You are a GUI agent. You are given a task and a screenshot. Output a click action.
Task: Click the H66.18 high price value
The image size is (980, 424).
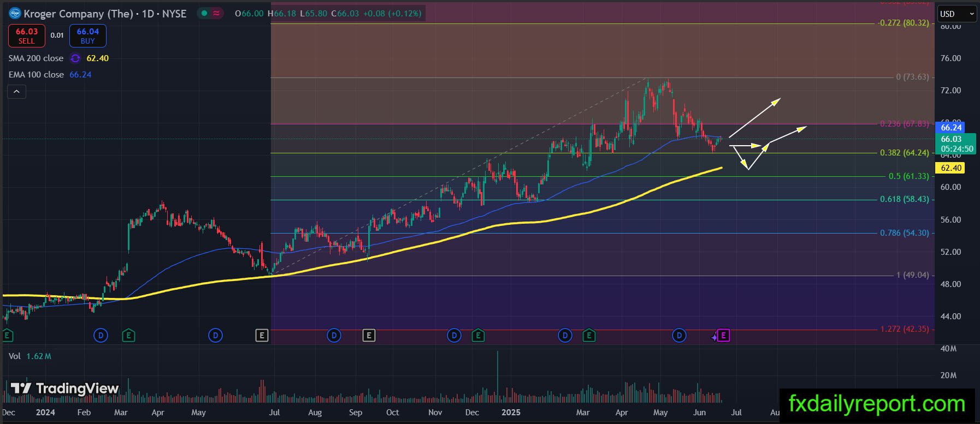pos(282,13)
